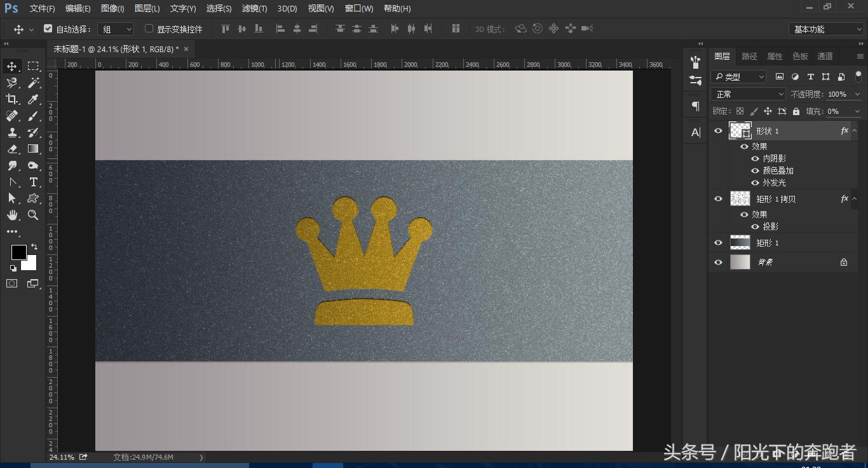Enable the 显示变换控件 checkbox
The width and height of the screenshot is (868, 468).
pyautogui.click(x=149, y=29)
